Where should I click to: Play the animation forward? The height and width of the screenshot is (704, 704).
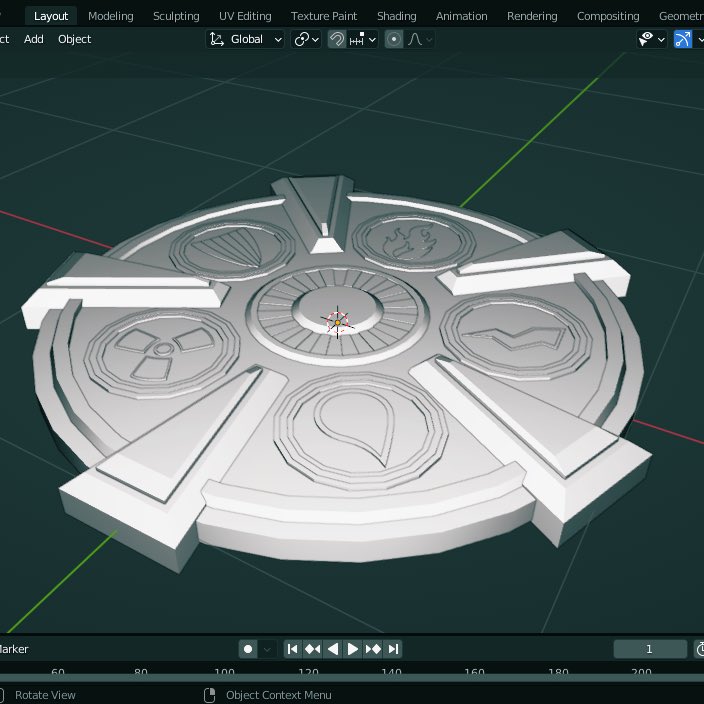pyautogui.click(x=353, y=649)
